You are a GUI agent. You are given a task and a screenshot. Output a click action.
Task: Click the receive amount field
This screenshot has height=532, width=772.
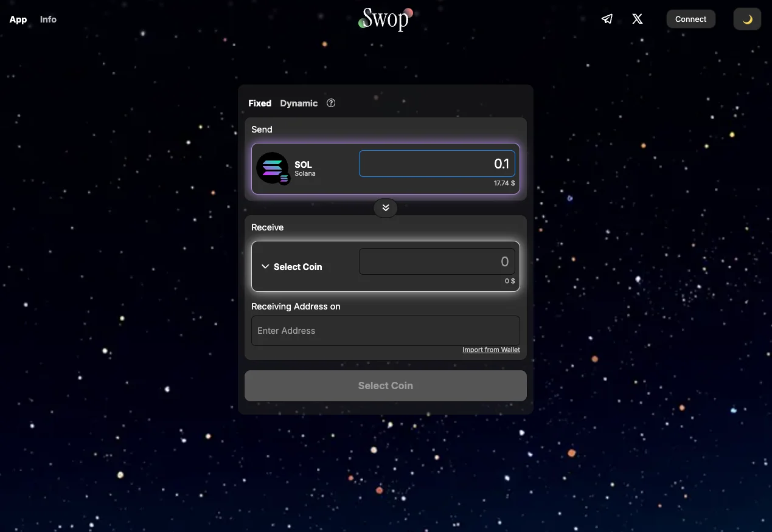[x=437, y=261]
